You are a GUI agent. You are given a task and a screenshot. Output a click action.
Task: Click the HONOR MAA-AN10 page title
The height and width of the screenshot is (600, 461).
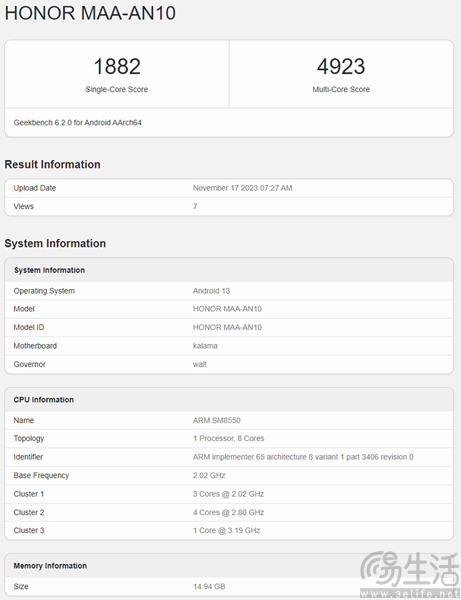click(90, 13)
